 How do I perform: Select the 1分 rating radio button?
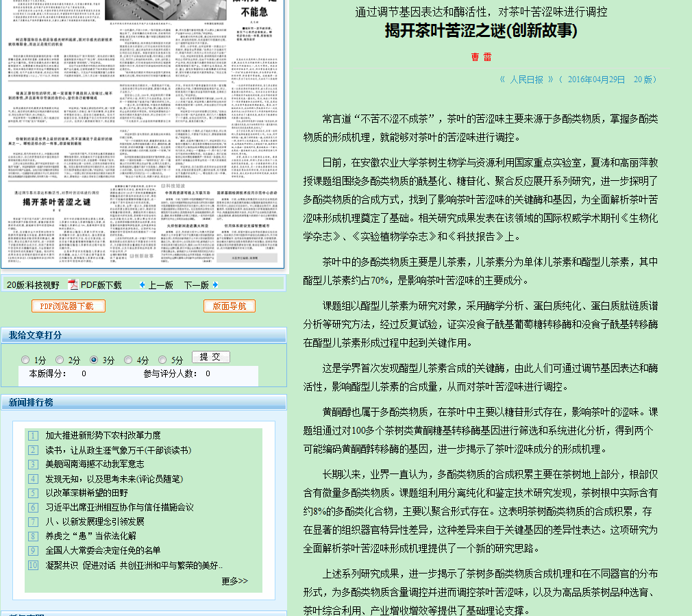25,360
